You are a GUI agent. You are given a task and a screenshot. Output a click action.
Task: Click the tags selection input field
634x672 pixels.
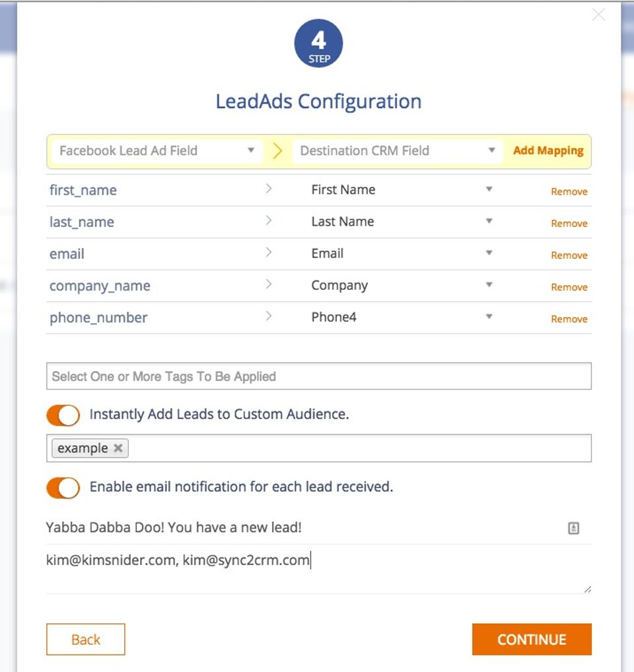[318, 376]
